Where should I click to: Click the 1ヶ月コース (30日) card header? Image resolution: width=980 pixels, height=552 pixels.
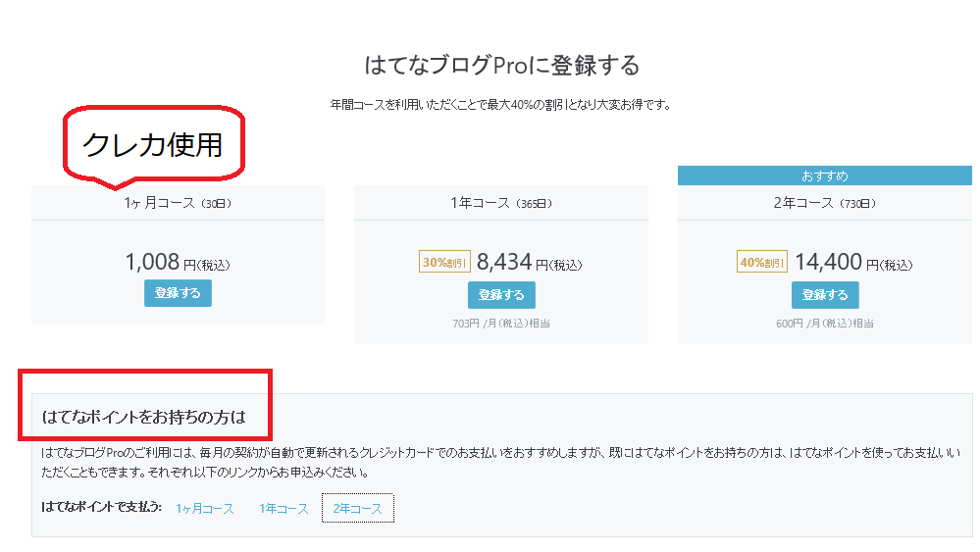(179, 203)
